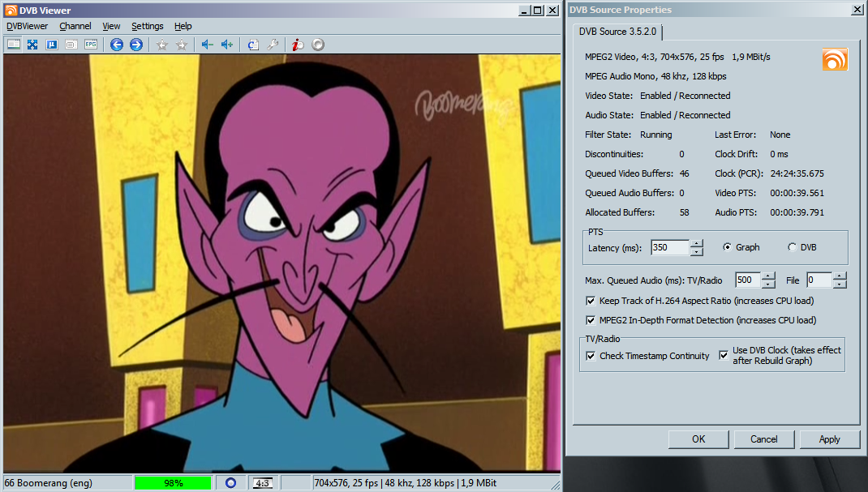Image resolution: width=868 pixels, height=492 pixels.
Task: Click the TV/Radio max queued audio field
Action: pos(748,280)
